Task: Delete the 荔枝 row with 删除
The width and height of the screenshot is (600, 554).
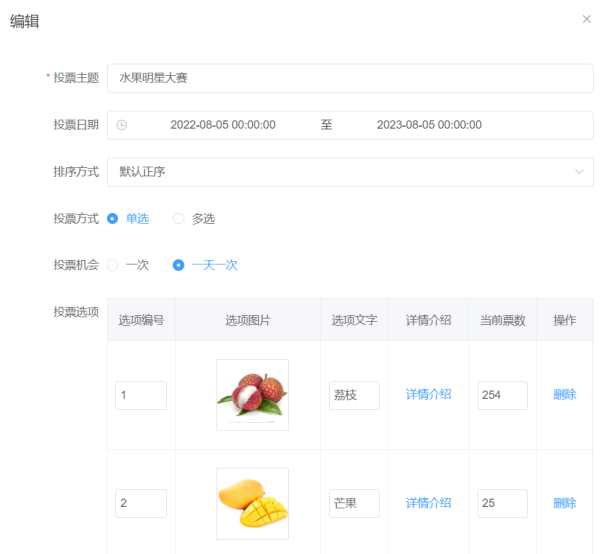Action: coord(565,394)
